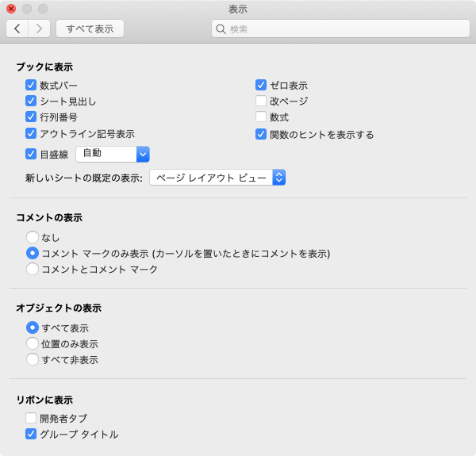Open the ページ レイアウト ビュー dropdown

click(217, 178)
